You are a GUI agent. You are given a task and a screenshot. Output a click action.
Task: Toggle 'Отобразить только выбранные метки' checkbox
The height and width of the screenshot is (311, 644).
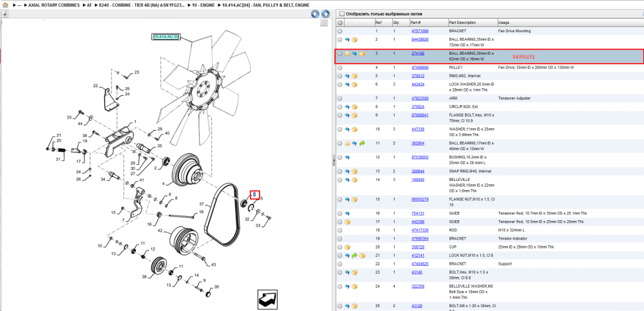(342, 14)
